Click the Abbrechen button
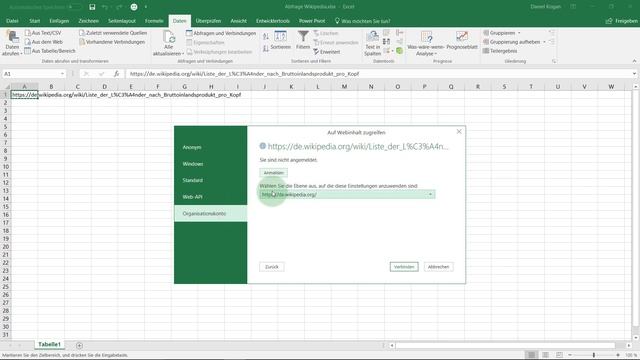Viewport: 640px width, 360px height. point(439,267)
